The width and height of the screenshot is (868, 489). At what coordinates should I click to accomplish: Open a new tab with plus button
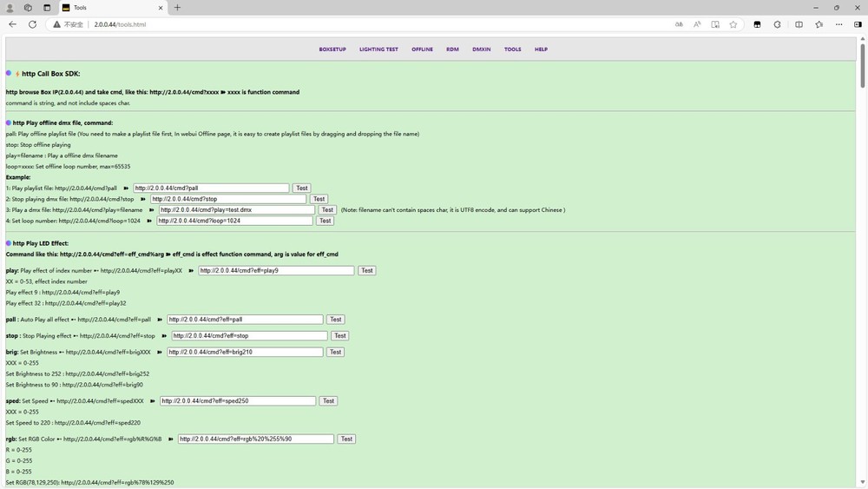[x=177, y=8]
